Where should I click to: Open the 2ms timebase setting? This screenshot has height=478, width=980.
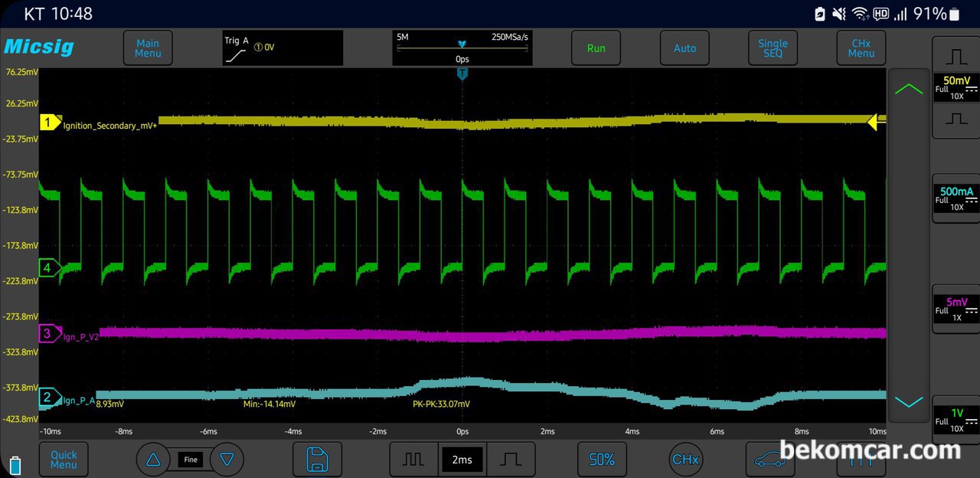462,460
